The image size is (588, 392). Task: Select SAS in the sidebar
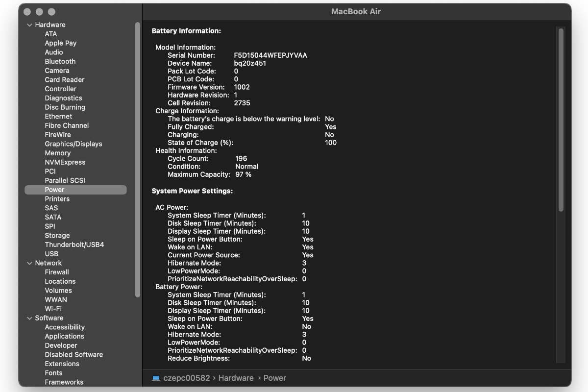pos(51,208)
